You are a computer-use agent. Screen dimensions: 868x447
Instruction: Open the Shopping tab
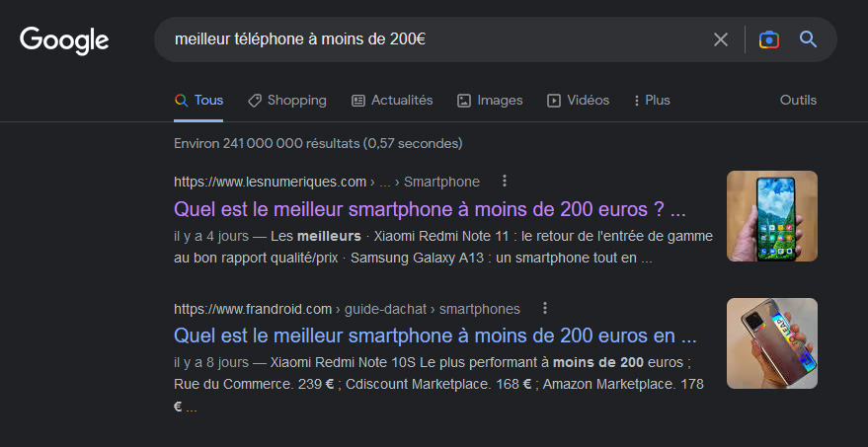[x=286, y=100]
